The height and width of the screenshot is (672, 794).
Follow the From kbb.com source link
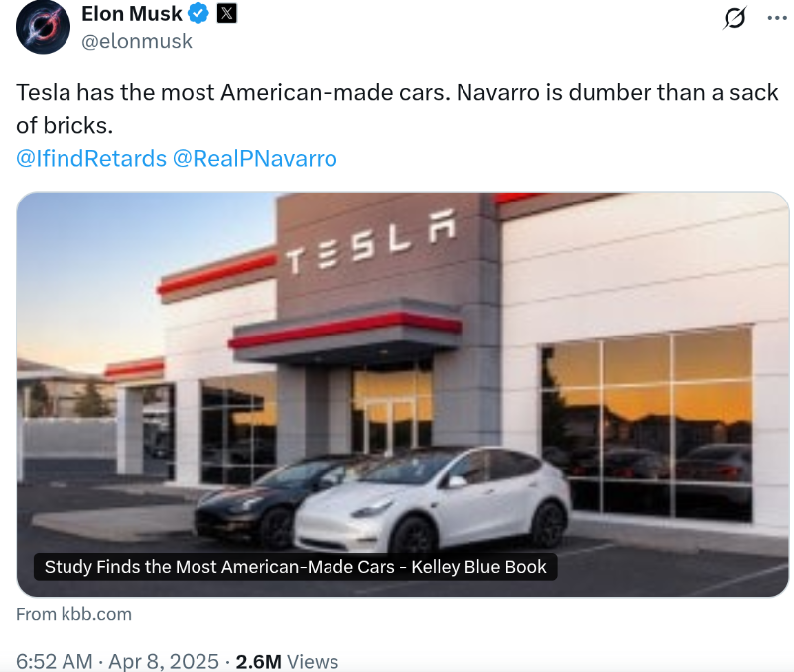(x=73, y=614)
